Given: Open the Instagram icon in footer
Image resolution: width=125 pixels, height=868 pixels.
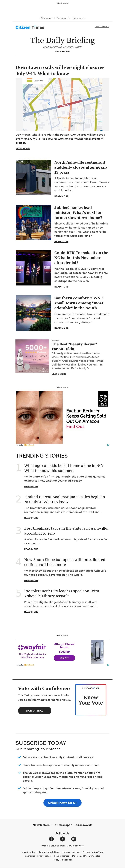Looking at the screenshot, I should [x=74, y=839].
